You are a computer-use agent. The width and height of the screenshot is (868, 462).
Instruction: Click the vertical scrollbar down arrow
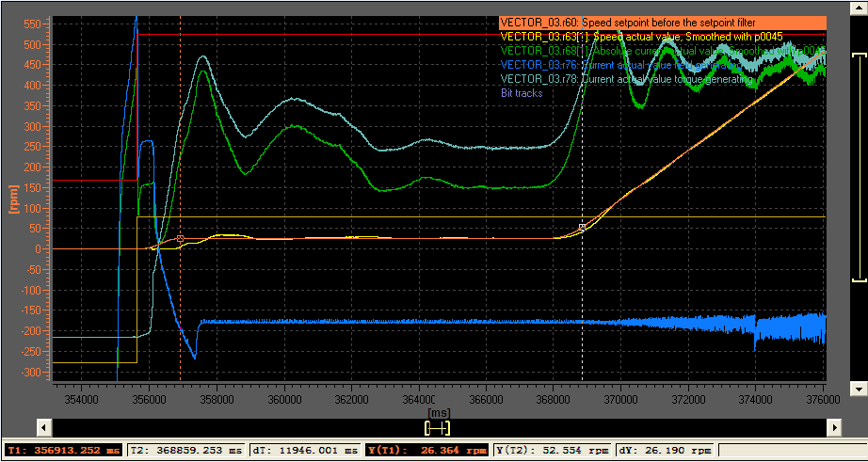tap(858, 388)
